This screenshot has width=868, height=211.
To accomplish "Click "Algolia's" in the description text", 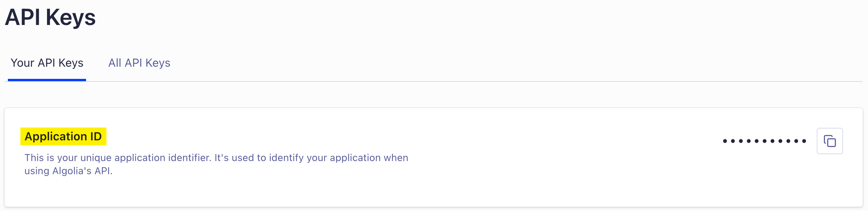I will [72, 171].
